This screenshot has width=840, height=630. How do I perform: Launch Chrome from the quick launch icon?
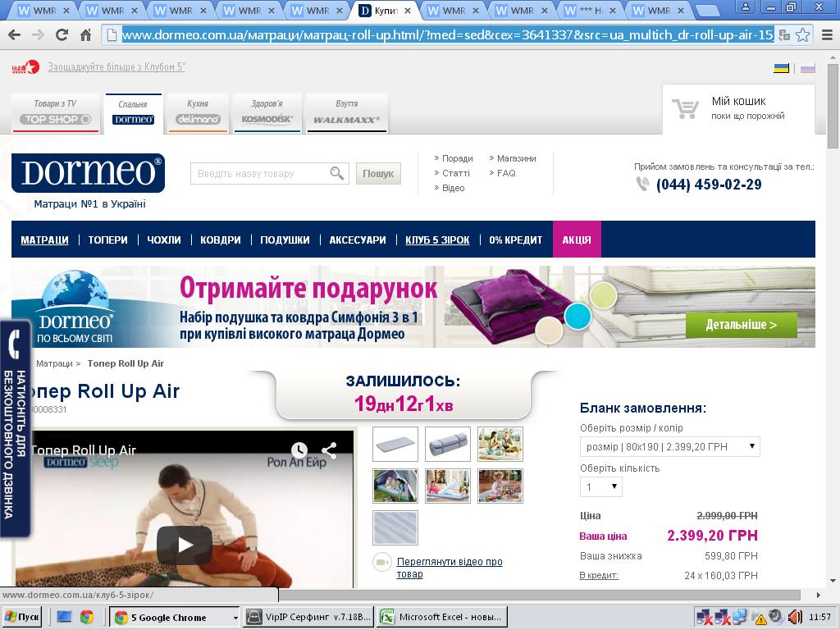tap(87, 617)
